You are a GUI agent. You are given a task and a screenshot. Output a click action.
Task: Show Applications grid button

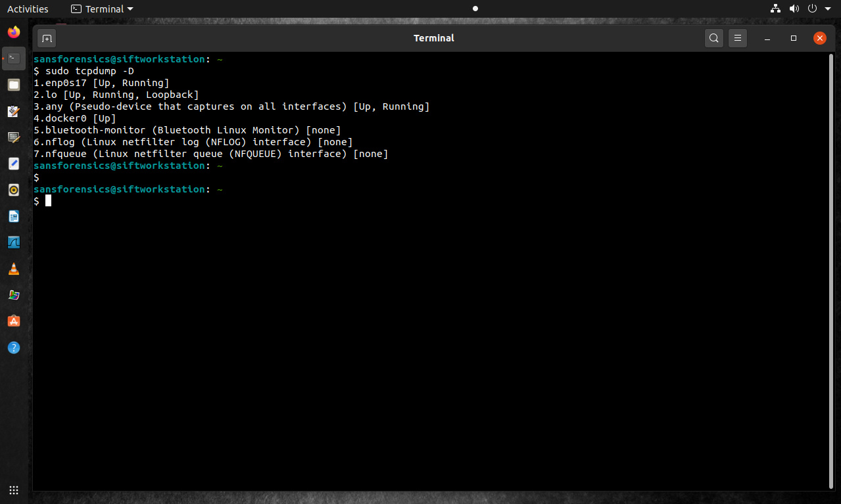tap(14, 490)
